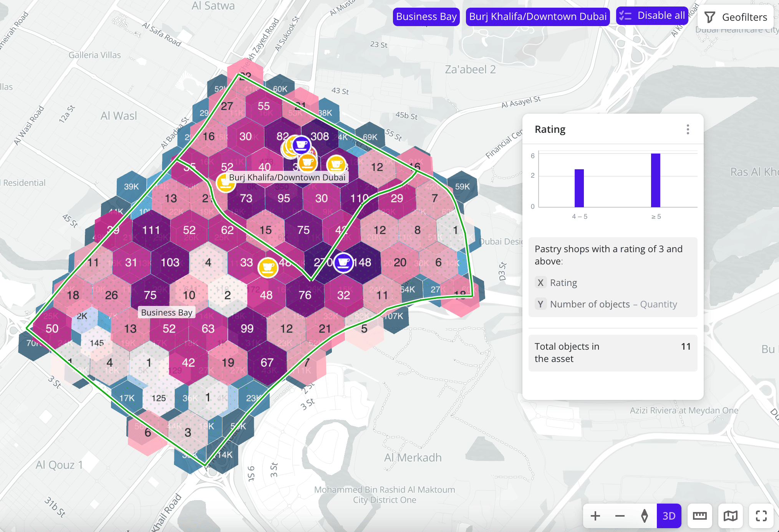Image resolution: width=779 pixels, height=532 pixels.
Task: Toggle the Burj Khalifa/Downtown Dubai filter chip
Action: [537, 17]
